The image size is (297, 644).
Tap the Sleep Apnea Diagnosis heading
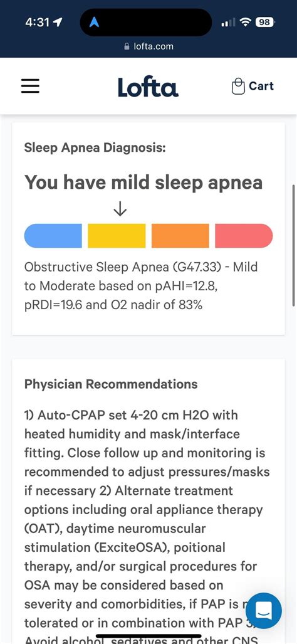click(x=95, y=147)
